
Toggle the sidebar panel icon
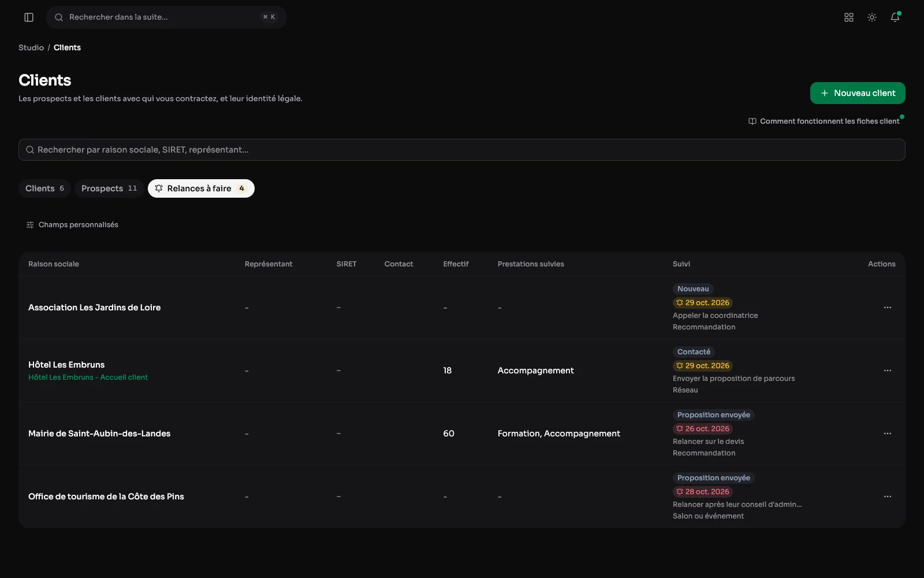point(29,17)
